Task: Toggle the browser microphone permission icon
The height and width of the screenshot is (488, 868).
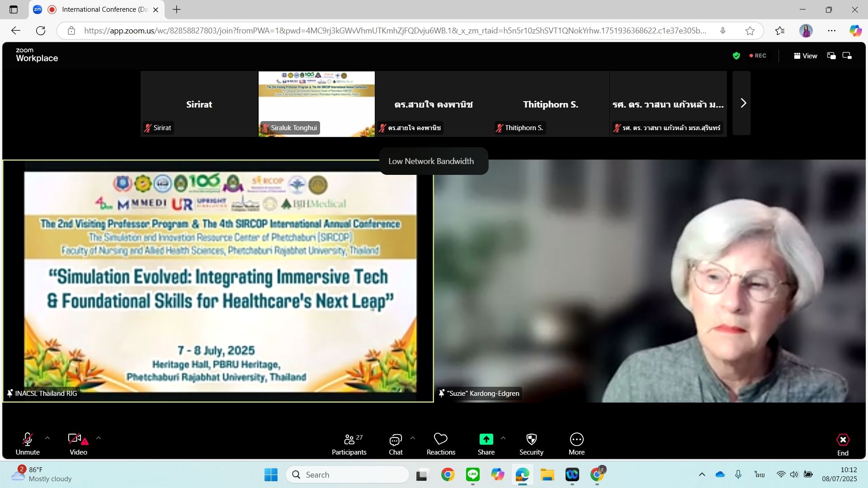Action: (x=723, y=31)
